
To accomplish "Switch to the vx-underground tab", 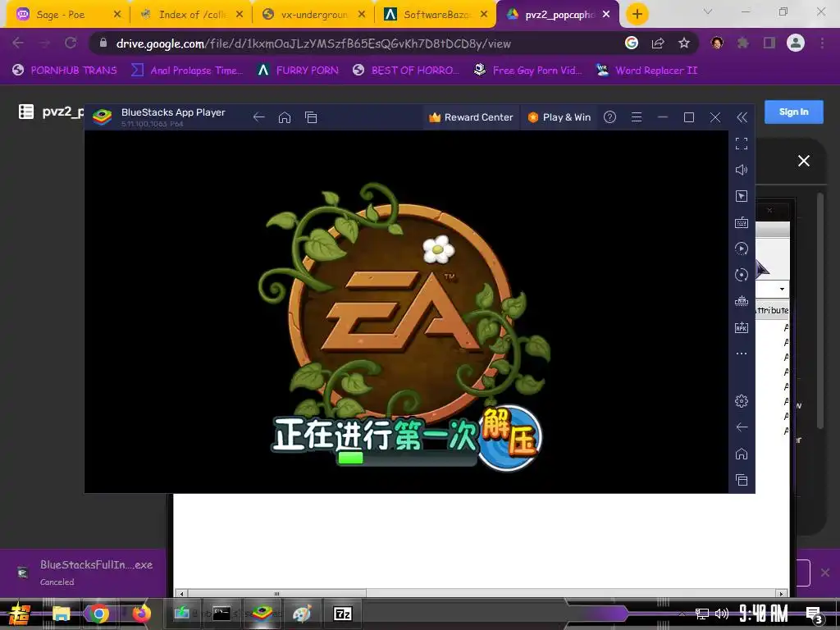I will (314, 15).
